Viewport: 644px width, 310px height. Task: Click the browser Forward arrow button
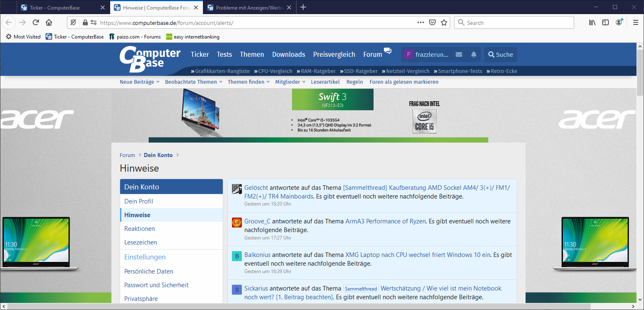pyautogui.click(x=22, y=22)
